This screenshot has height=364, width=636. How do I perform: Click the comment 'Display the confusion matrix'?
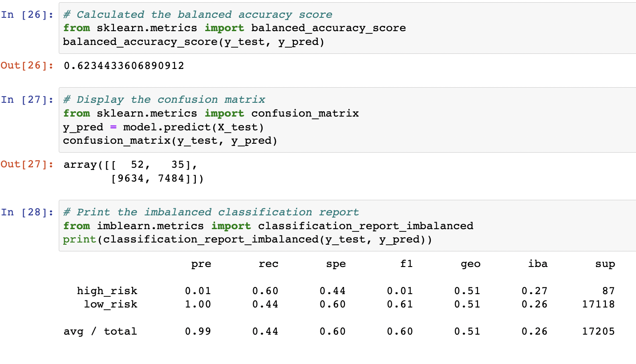[164, 100]
